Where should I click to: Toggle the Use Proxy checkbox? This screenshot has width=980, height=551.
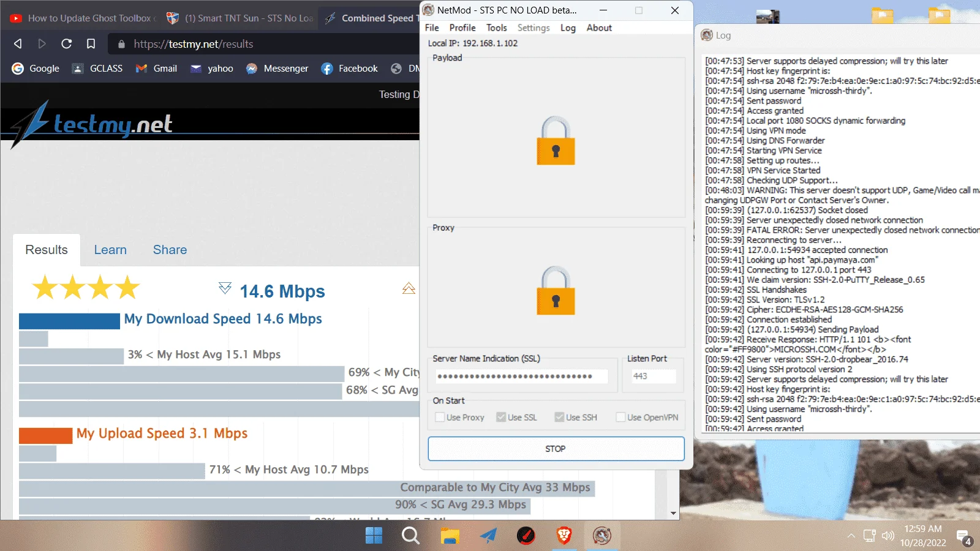tap(439, 417)
